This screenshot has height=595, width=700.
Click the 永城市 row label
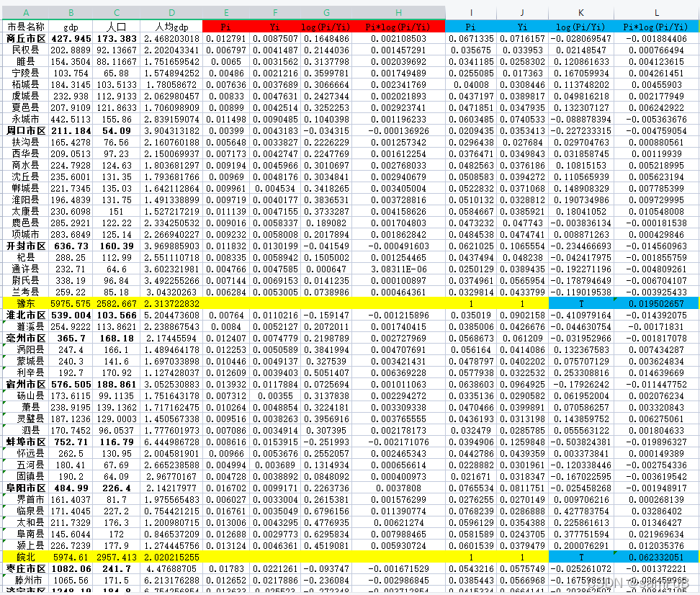[x=26, y=120]
